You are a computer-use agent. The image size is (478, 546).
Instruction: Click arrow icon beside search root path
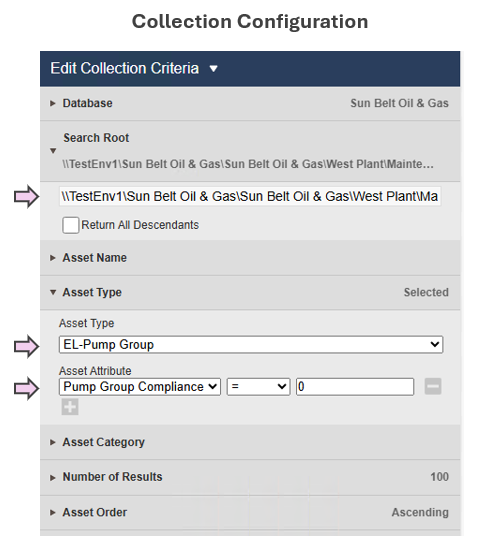[26, 197]
